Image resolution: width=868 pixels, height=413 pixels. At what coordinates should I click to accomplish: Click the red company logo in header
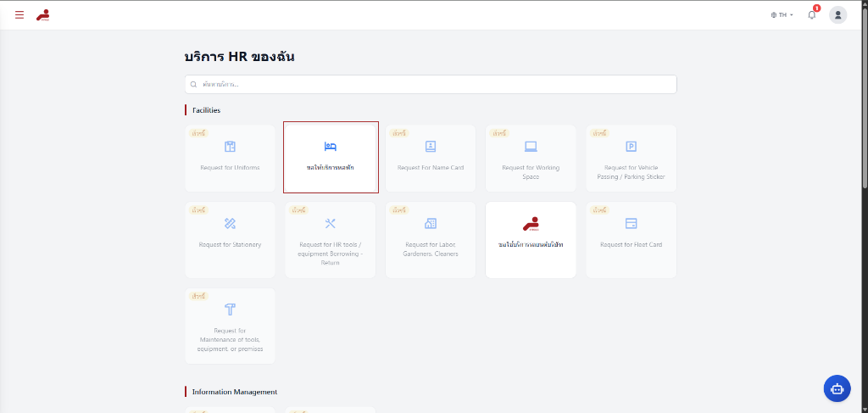pyautogui.click(x=42, y=15)
